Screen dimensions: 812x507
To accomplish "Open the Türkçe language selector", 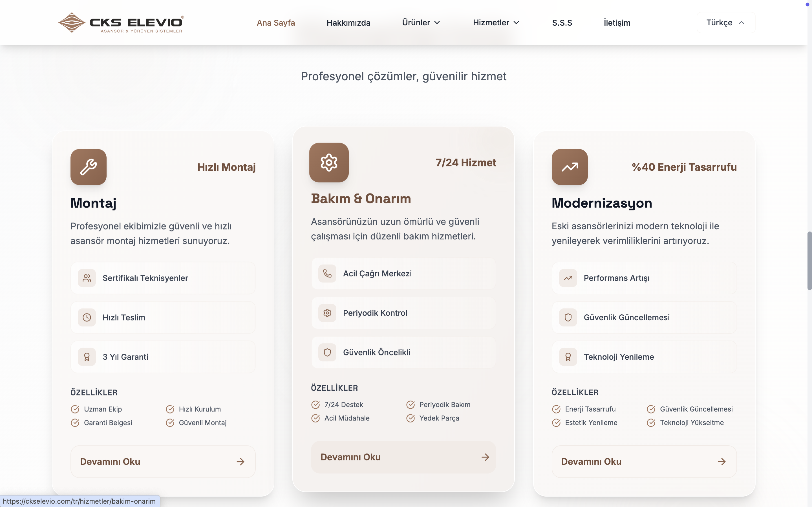I will (x=725, y=23).
